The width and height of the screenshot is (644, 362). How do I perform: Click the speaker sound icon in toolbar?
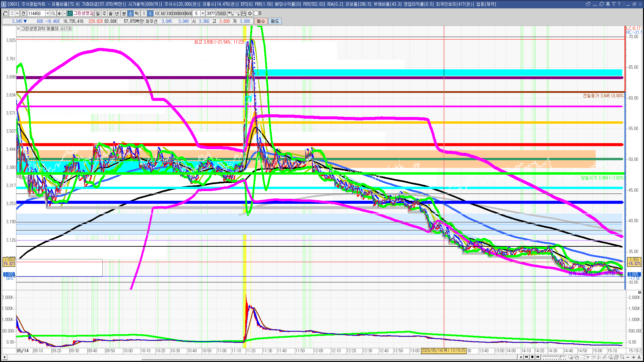point(59,13)
